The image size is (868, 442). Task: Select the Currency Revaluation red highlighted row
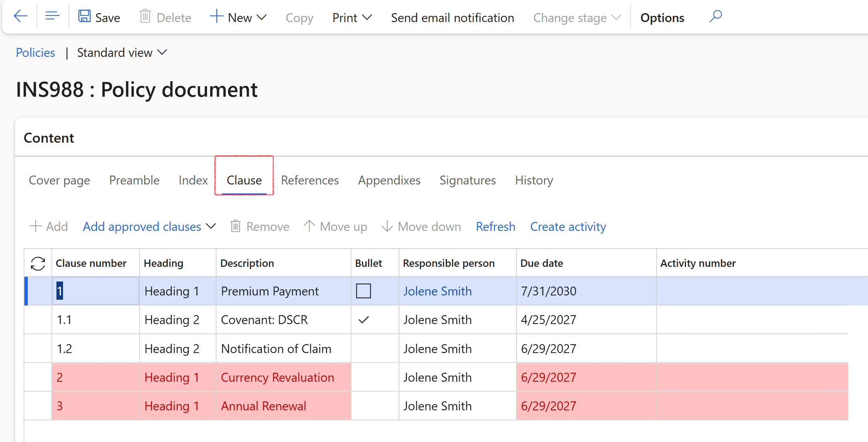277,377
